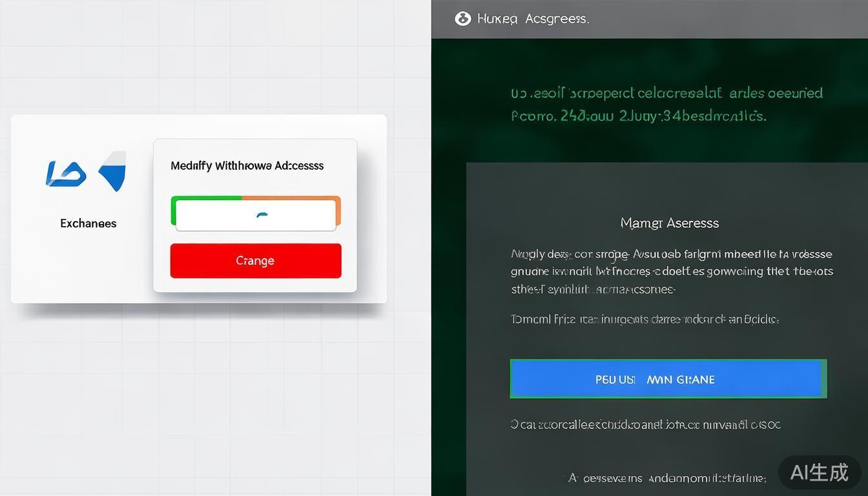Screen dimensions: 868x496
Task: Click the round logo beside Hukeq Acsgreess
Action: (462, 19)
